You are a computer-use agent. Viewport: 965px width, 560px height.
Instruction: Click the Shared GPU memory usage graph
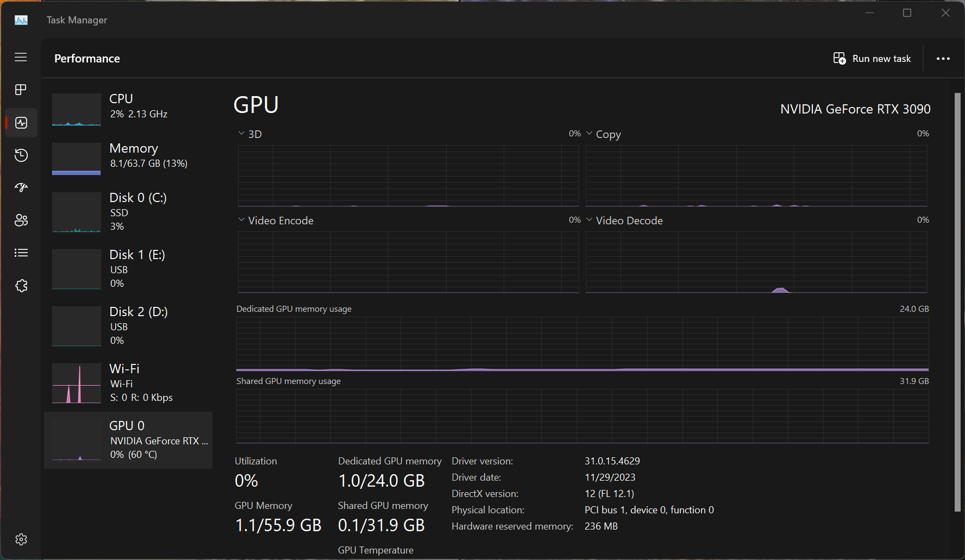582,416
